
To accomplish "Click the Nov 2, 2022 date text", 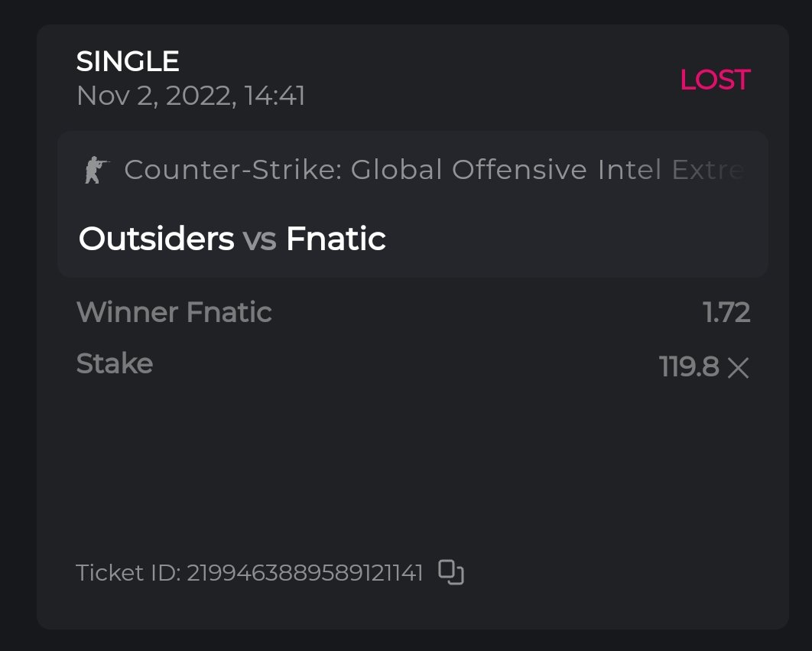I will [155, 96].
